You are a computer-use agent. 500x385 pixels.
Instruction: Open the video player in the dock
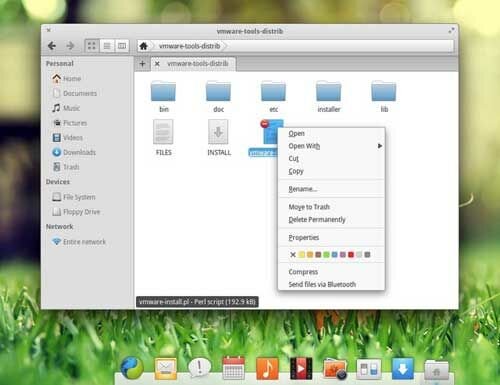[301, 368]
